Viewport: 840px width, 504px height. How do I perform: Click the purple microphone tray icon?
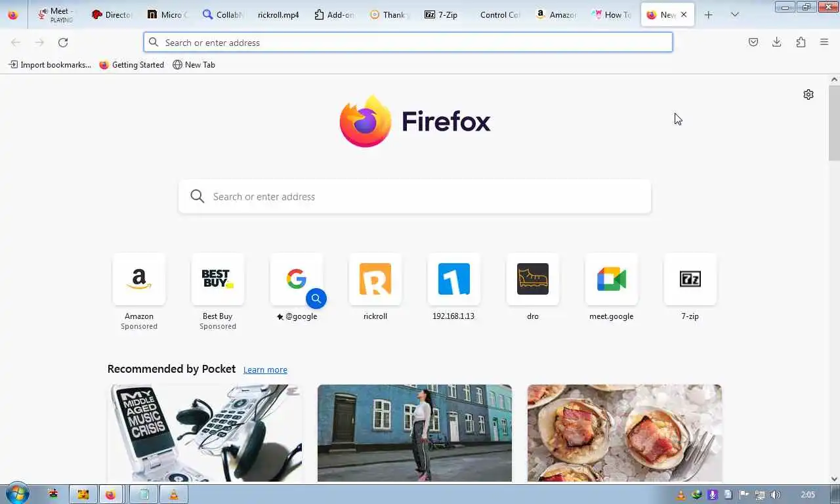[x=713, y=495]
